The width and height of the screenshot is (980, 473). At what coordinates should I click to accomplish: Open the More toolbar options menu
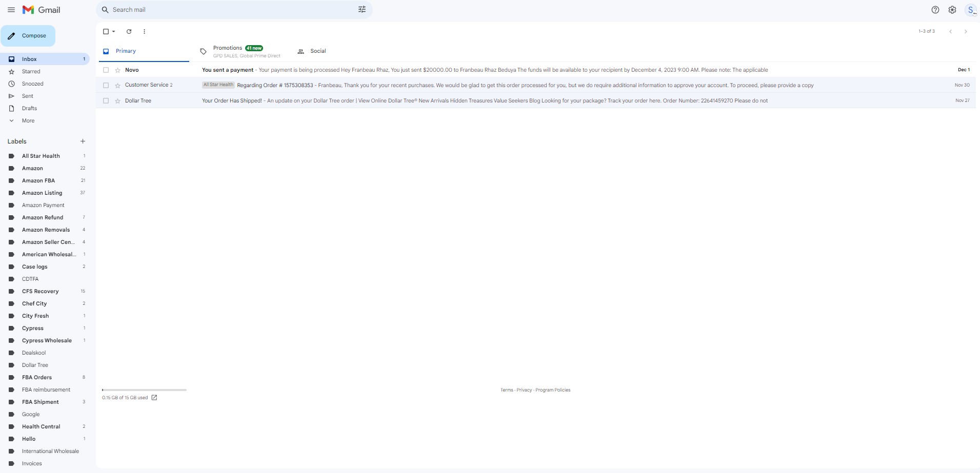[145, 31]
